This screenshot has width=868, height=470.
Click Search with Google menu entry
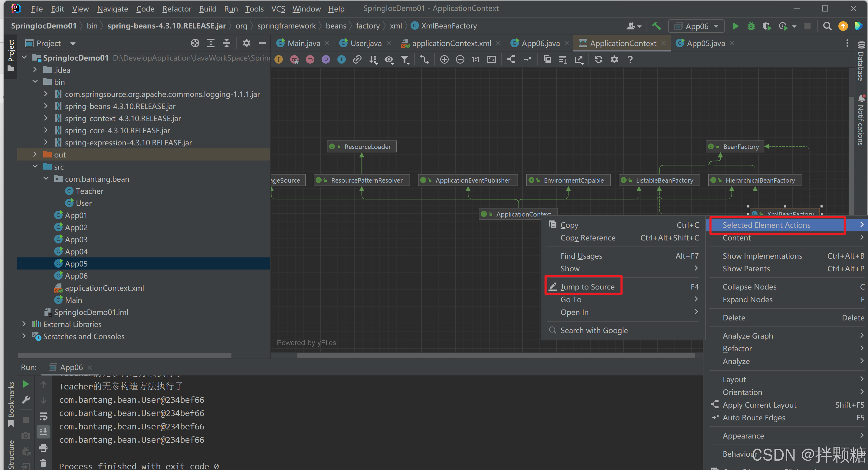pos(594,330)
